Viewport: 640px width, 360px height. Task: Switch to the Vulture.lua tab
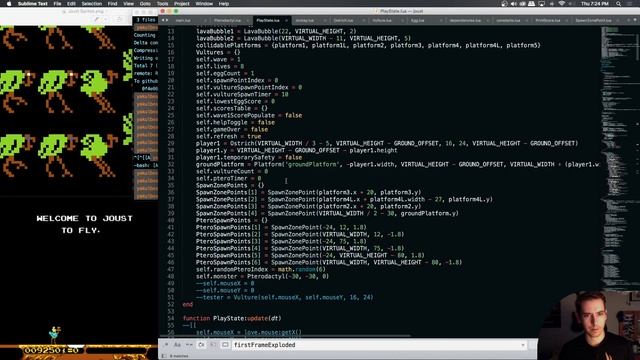(382, 20)
